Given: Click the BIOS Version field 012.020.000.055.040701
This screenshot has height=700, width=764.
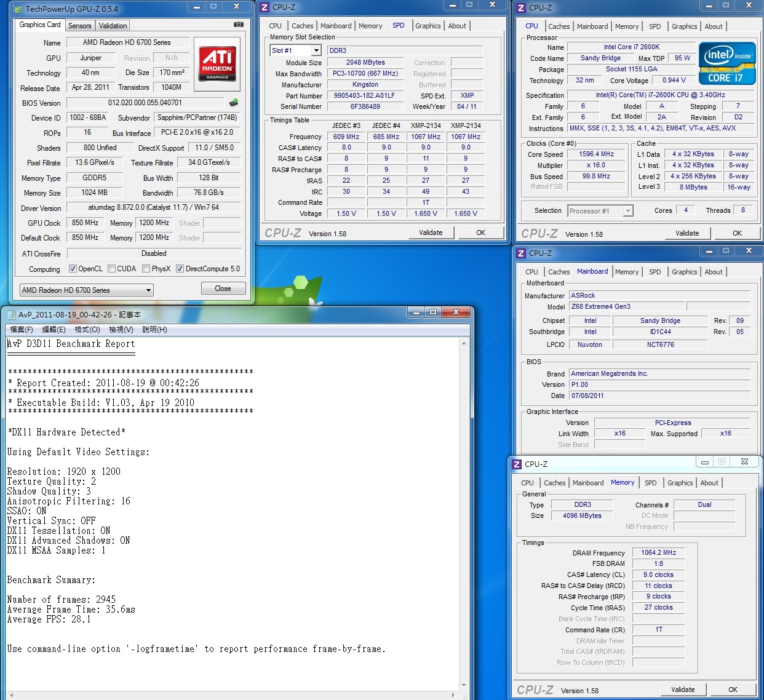Looking at the screenshot, I should [145, 103].
